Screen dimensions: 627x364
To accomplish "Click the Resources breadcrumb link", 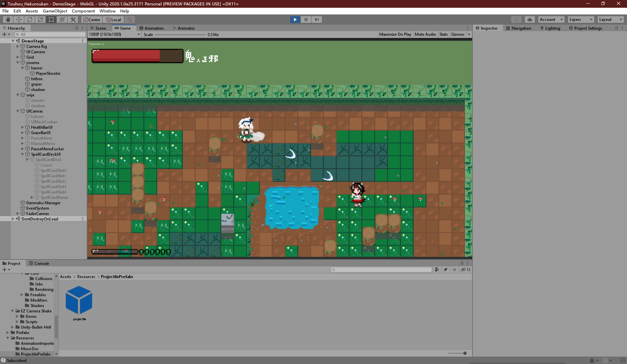I will [x=86, y=276].
